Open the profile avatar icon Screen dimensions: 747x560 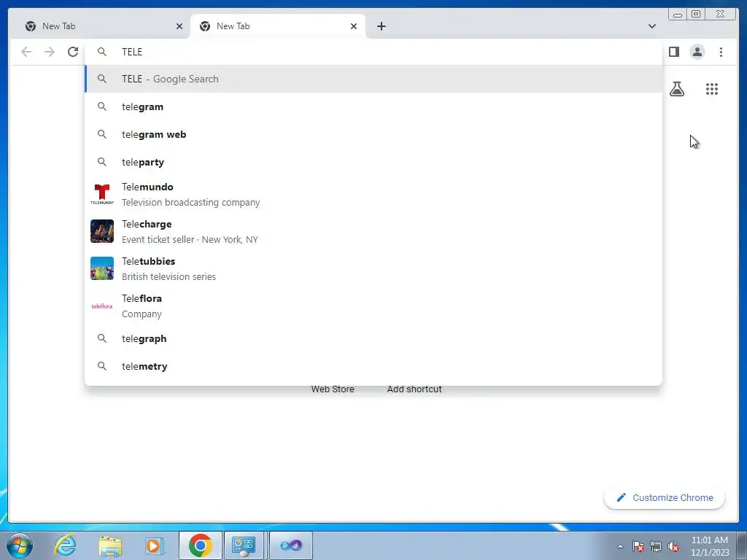697,52
